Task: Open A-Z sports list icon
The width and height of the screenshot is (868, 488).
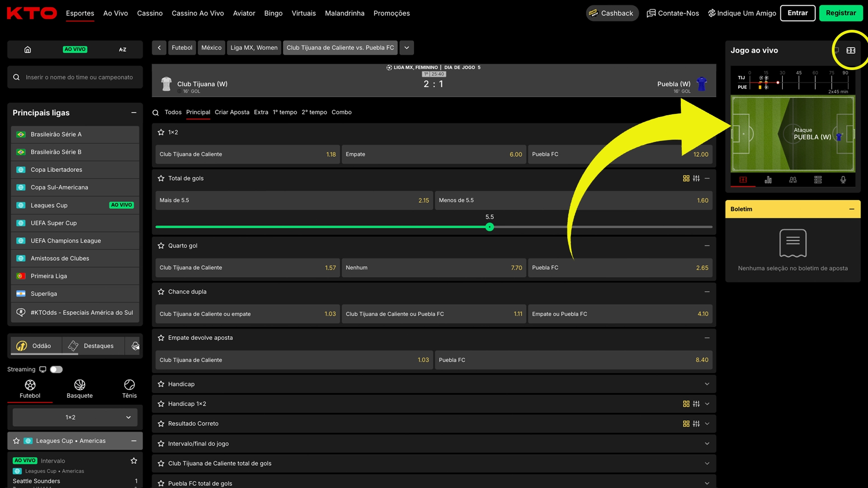Action: point(123,50)
